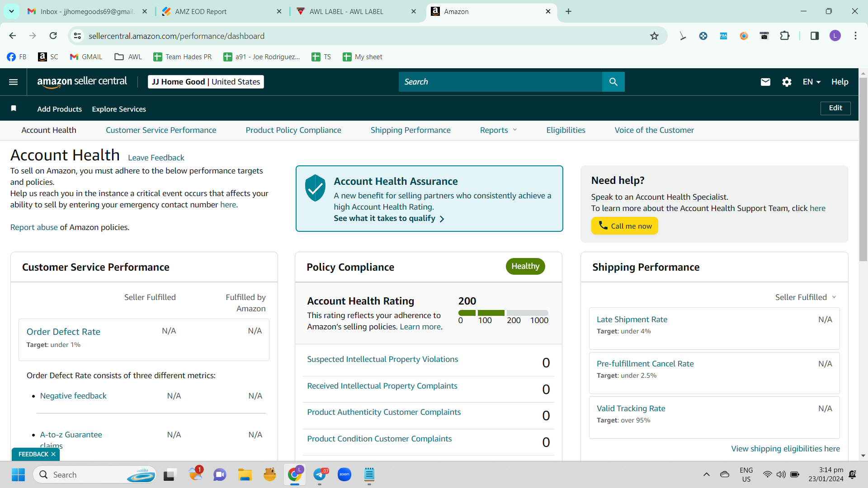
Task: Open buyer messages envelope icon
Action: coord(765,82)
